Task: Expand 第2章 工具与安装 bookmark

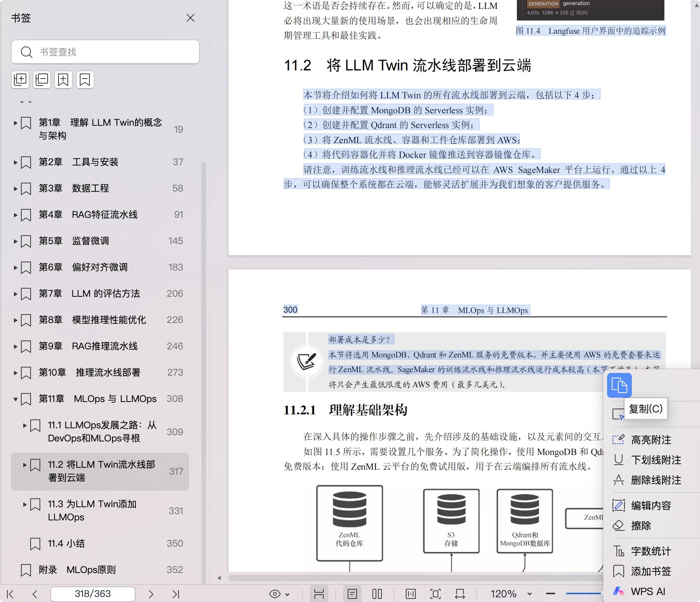Action: pos(15,162)
